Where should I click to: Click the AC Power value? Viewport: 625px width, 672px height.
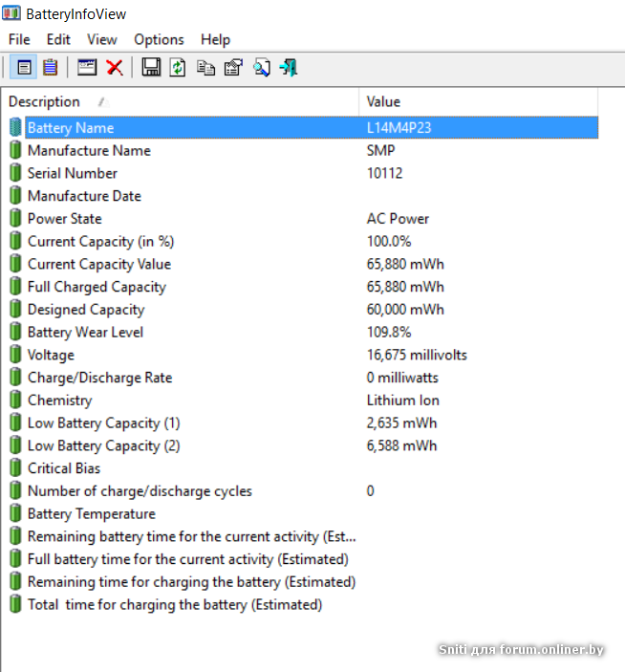pyautogui.click(x=398, y=219)
